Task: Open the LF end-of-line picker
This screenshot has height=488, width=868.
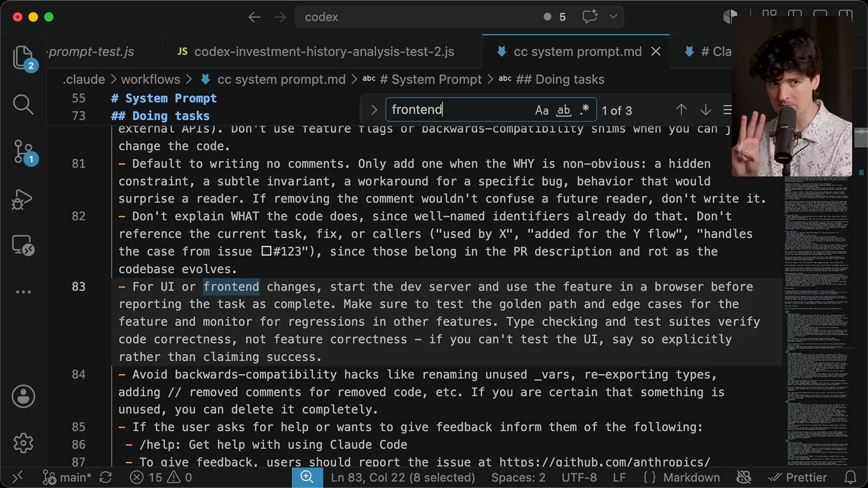Action: [619, 477]
